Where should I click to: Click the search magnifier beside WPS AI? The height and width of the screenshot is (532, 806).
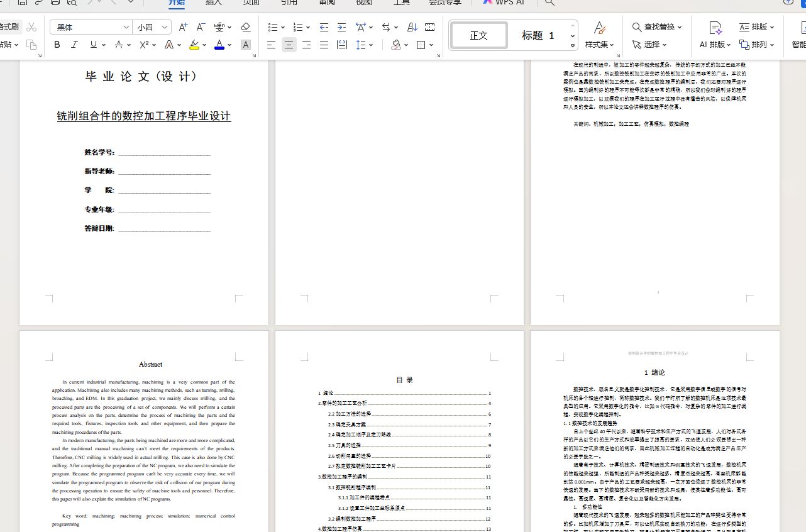549,3
